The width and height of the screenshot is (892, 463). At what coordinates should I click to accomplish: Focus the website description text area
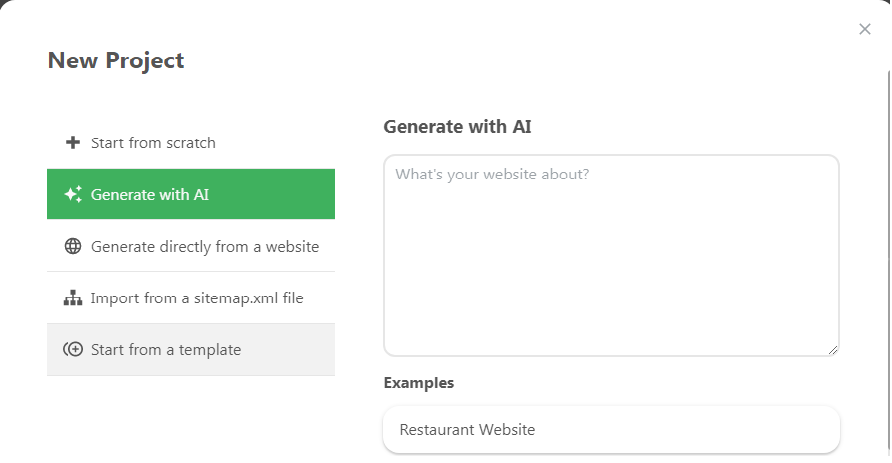coord(610,255)
